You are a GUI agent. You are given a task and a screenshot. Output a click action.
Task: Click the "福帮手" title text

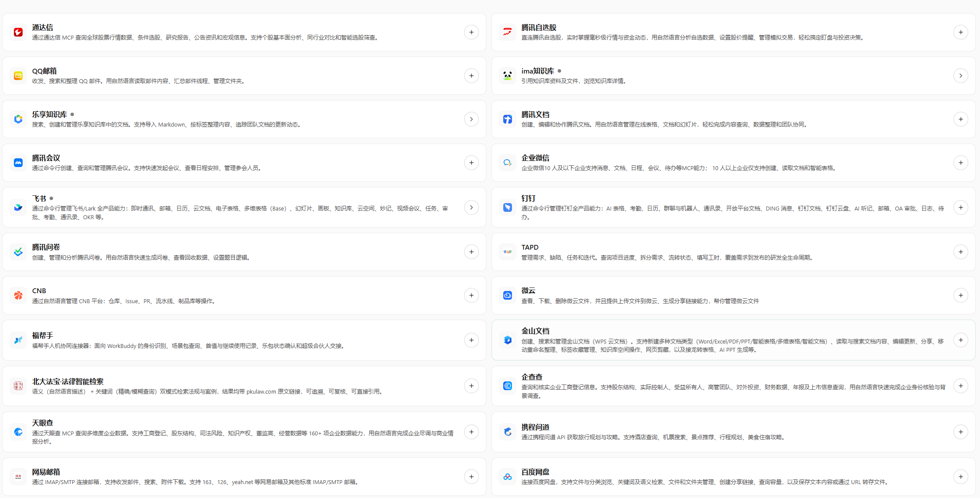point(43,335)
